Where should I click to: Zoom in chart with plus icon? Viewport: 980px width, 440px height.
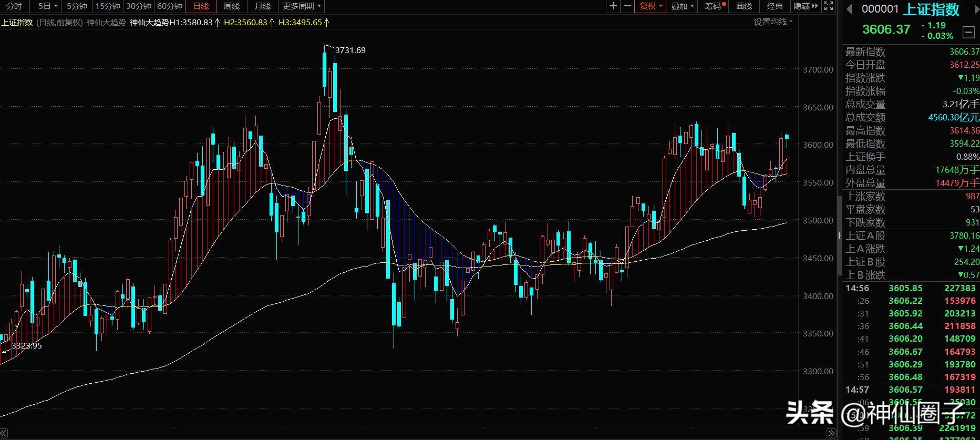coord(613,6)
